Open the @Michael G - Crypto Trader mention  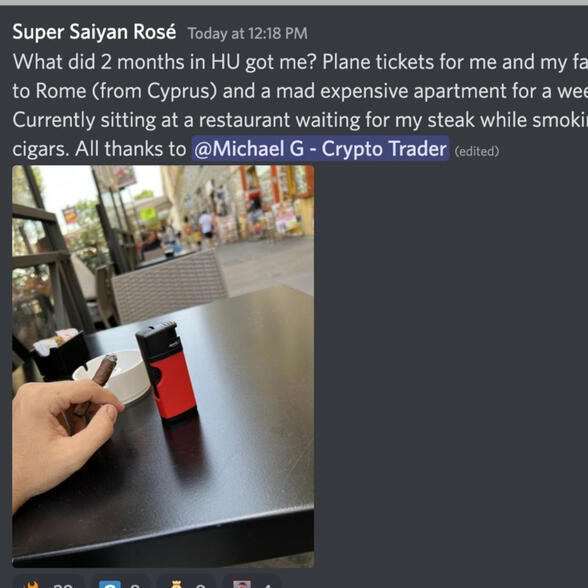click(321, 148)
